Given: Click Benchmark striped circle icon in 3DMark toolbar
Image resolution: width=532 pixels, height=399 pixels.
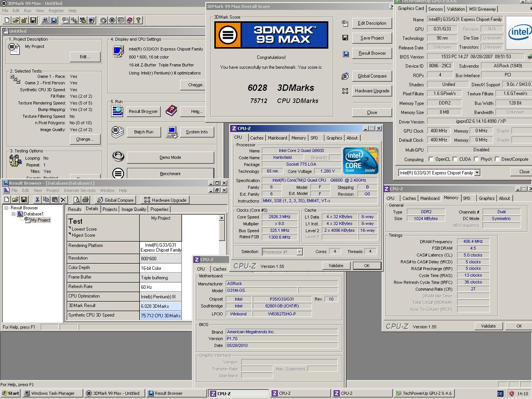Looking at the screenshot, I should 112,20.
